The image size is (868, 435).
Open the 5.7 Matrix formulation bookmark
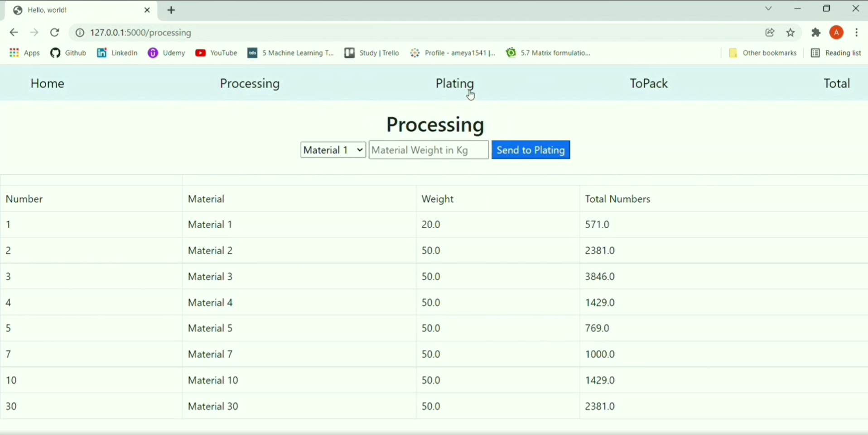coord(548,53)
